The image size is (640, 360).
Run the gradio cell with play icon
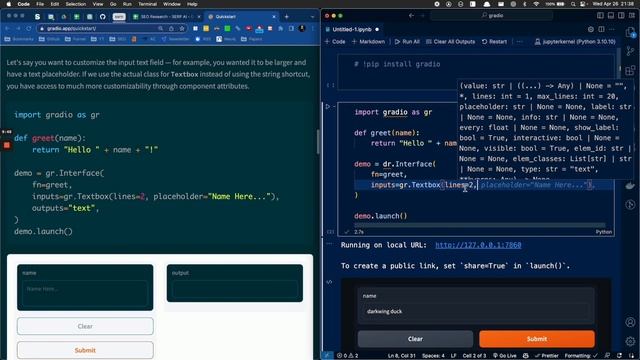pos(327,107)
